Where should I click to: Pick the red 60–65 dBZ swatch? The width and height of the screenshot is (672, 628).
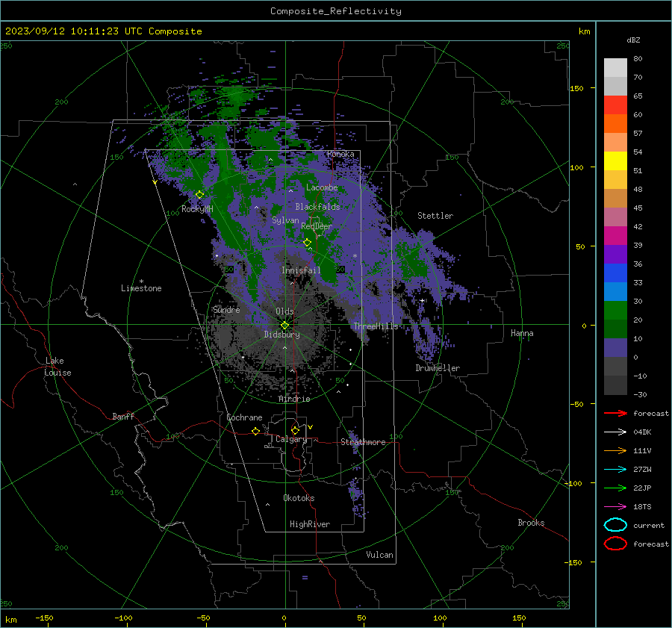click(x=615, y=105)
